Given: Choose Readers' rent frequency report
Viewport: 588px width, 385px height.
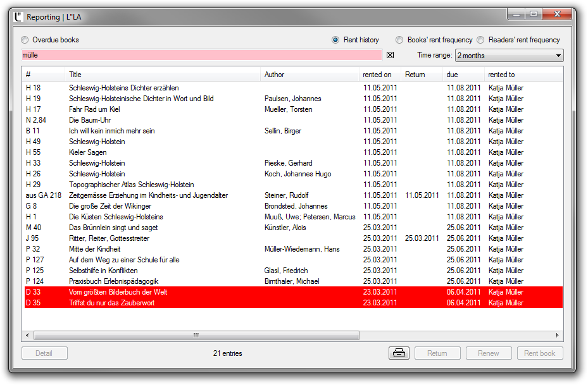Looking at the screenshot, I should pyautogui.click(x=481, y=40).
